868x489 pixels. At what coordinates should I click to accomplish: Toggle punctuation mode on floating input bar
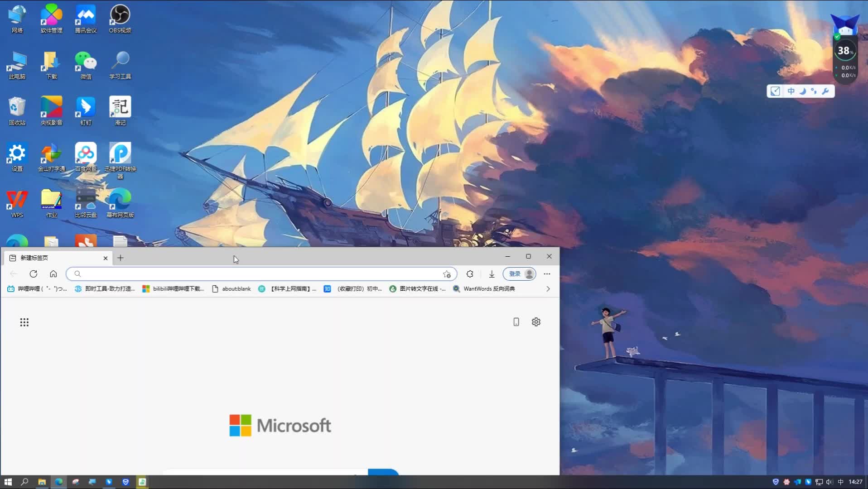point(814,91)
